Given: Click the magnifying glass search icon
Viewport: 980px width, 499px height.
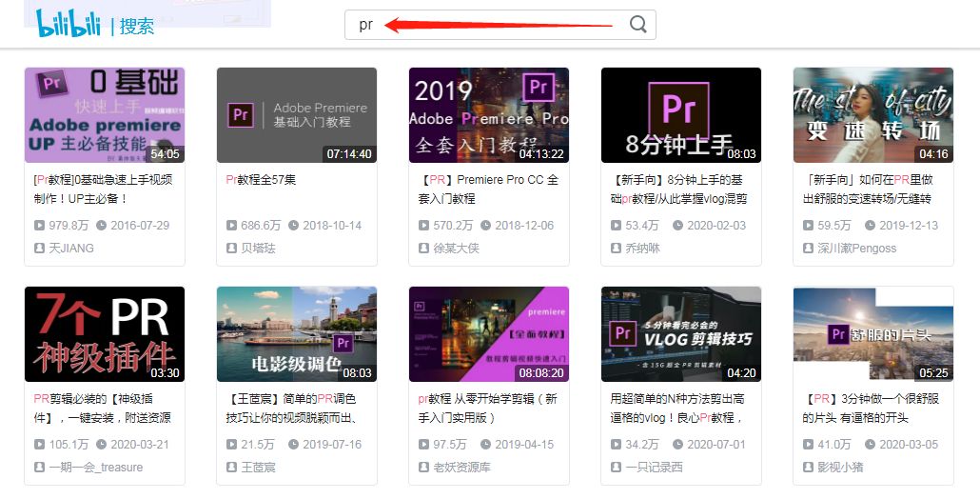Looking at the screenshot, I should 638,25.
